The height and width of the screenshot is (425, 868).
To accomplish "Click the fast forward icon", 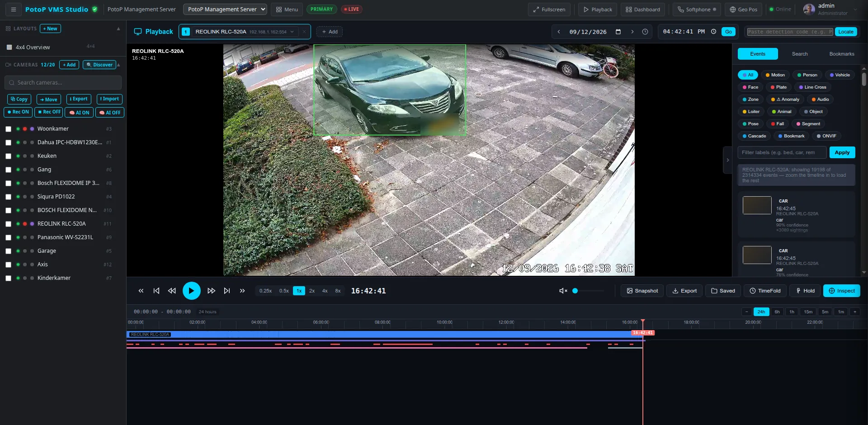I will (211, 291).
